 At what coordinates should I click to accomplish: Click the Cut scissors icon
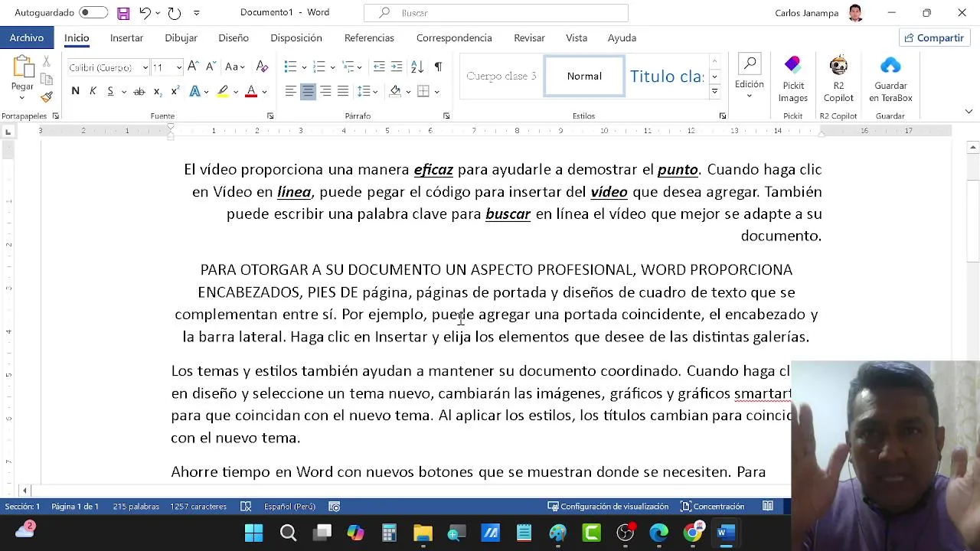pyautogui.click(x=47, y=62)
